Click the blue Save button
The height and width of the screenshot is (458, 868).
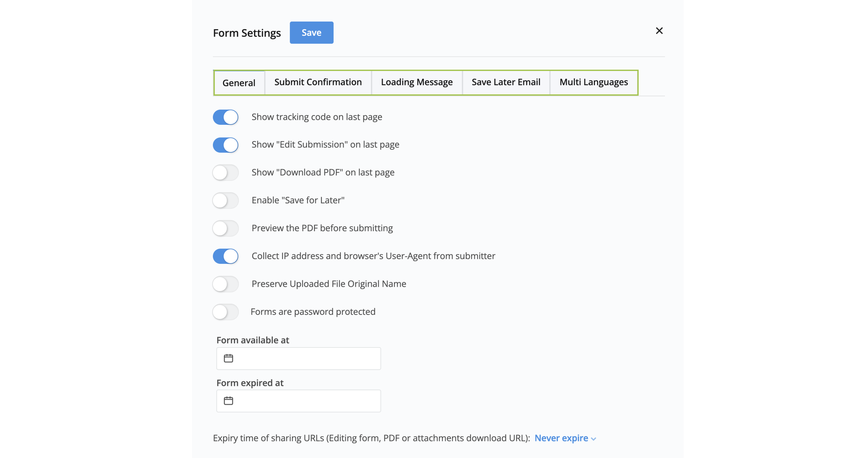click(311, 33)
